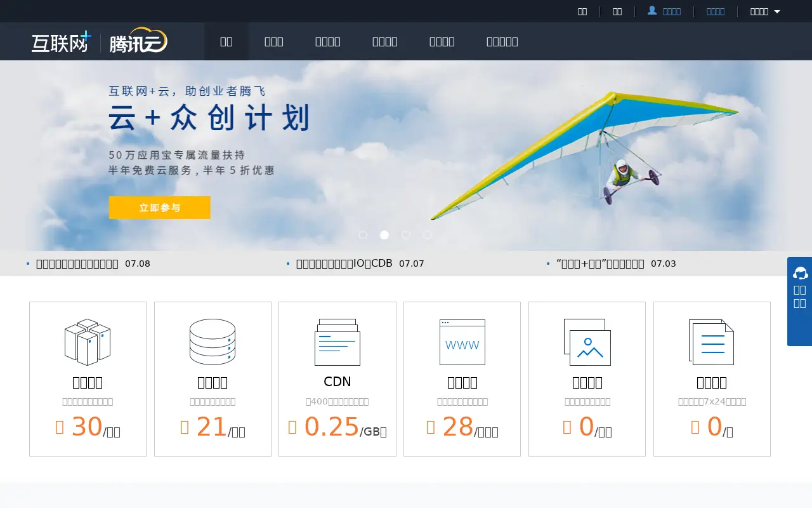The width and height of the screenshot is (812, 508).
Task: Click the CDN card title
Action: click(337, 382)
